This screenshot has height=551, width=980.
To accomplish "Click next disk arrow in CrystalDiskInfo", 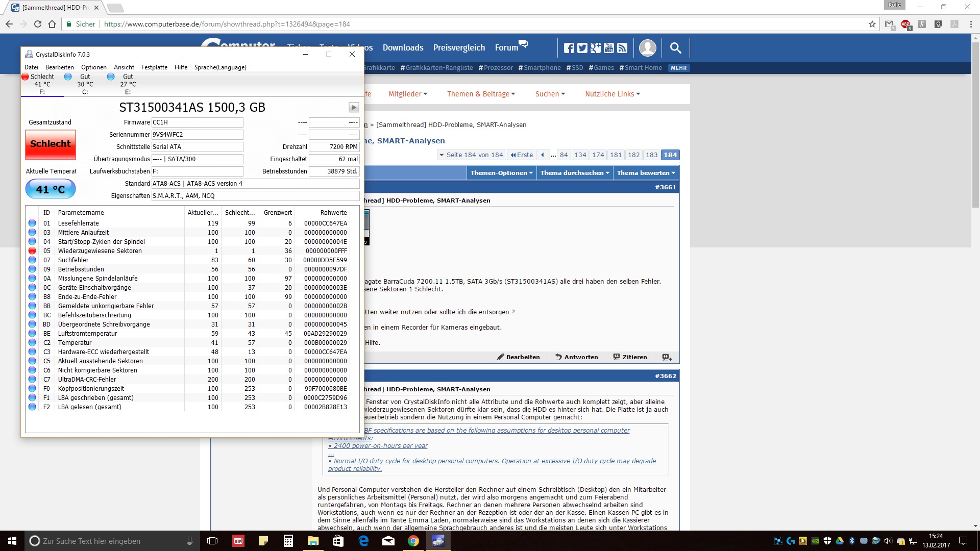I will click(353, 108).
